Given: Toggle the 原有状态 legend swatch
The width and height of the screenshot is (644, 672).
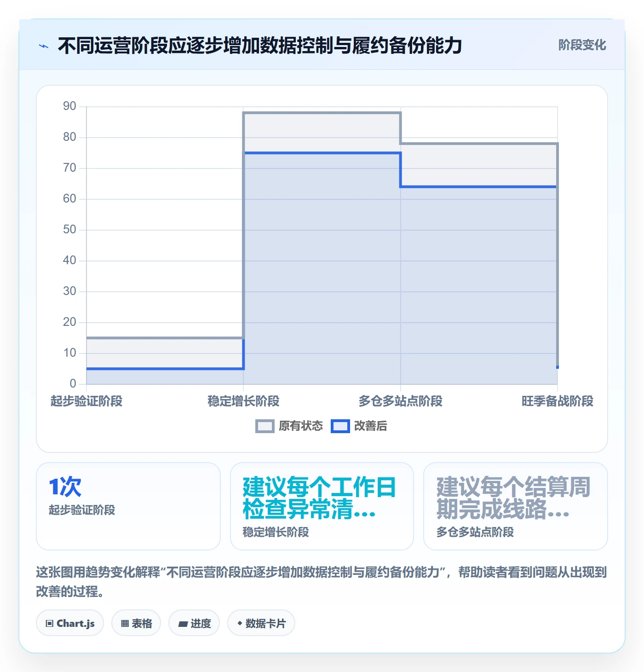Looking at the screenshot, I should coord(265,426).
